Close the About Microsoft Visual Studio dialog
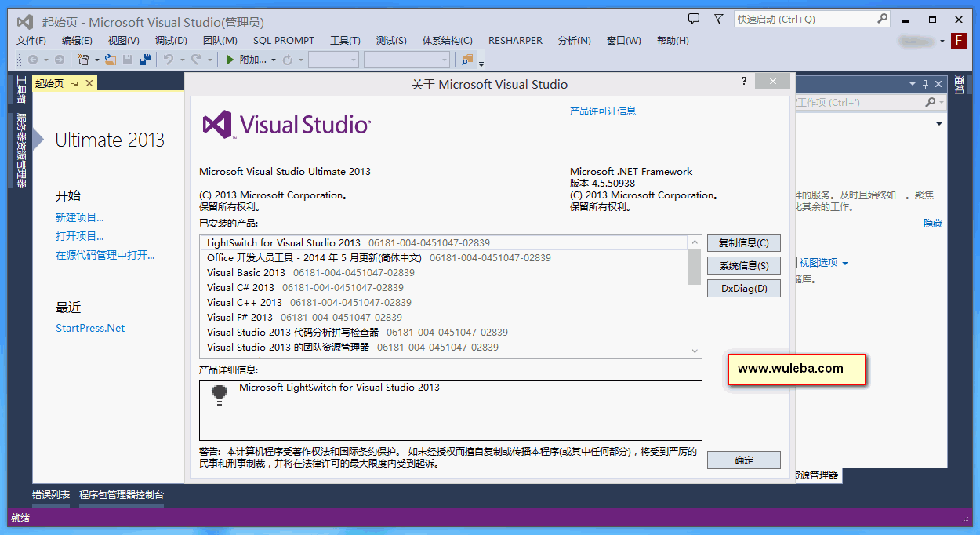 pos(772,81)
